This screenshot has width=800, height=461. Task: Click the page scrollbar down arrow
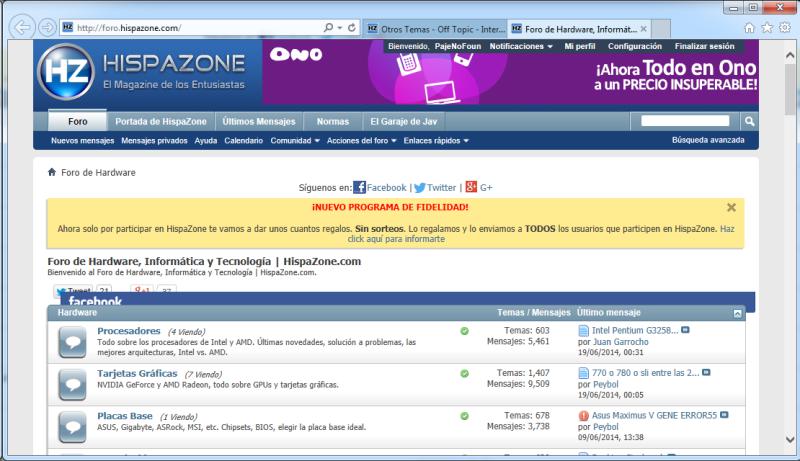pyautogui.click(x=790, y=439)
